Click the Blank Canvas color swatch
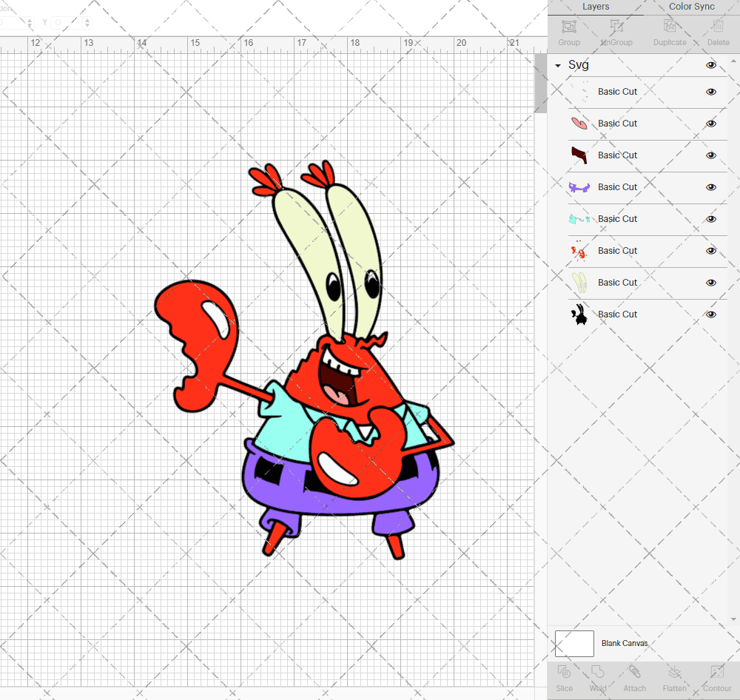Screen dimensions: 740x700 574,643
